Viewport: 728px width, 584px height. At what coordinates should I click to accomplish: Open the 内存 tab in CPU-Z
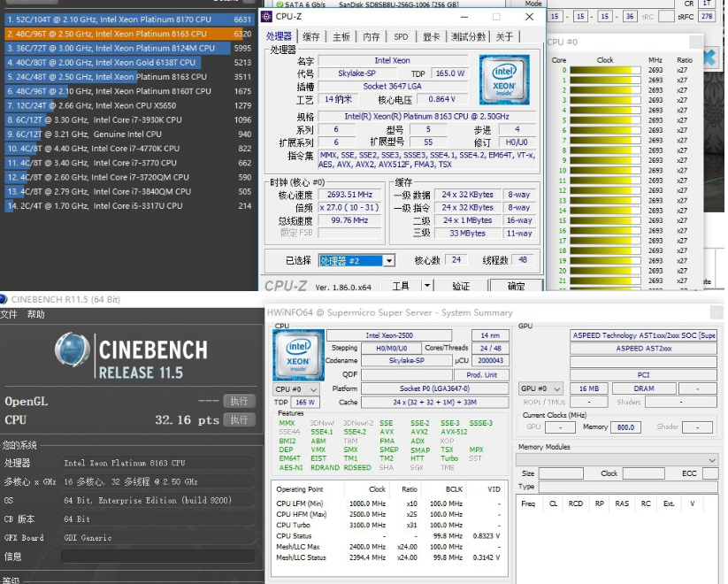371,36
